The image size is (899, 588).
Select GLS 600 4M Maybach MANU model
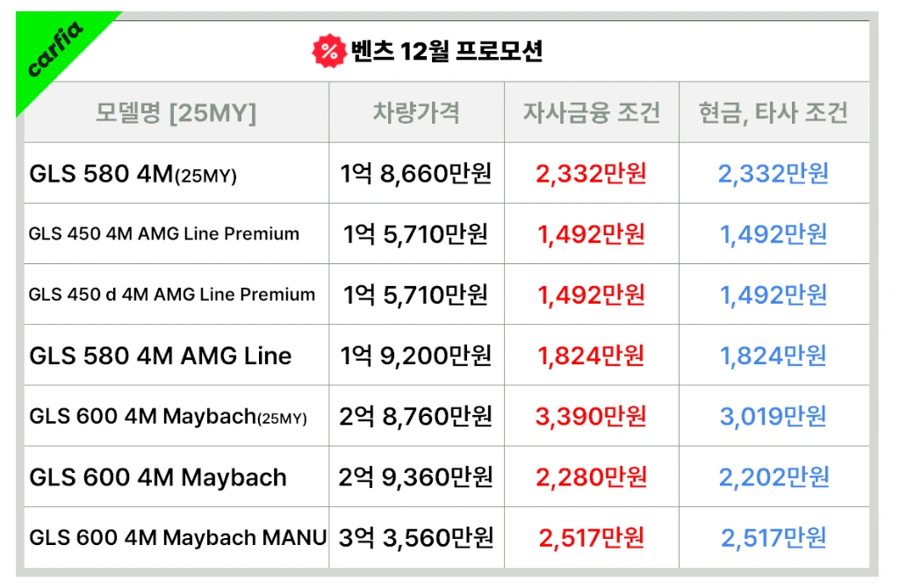point(177,538)
